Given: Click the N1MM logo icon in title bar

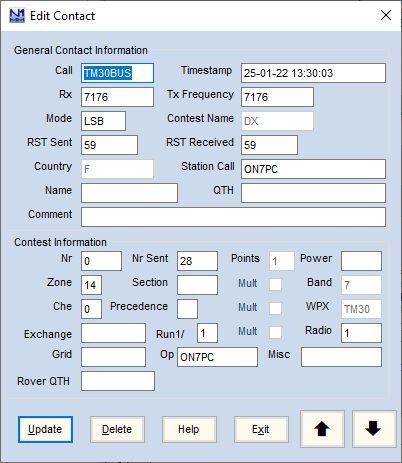Looking at the screenshot, I should (17, 16).
